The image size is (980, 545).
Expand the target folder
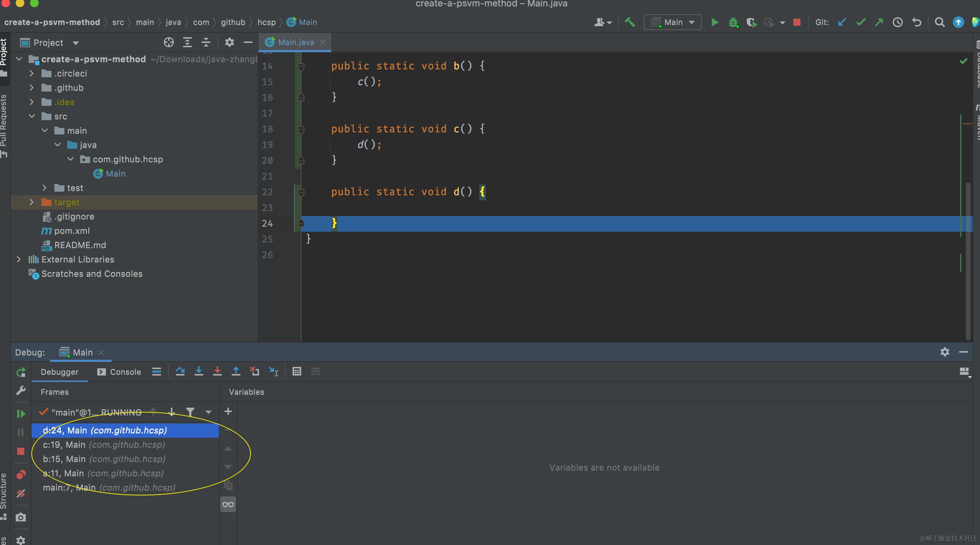pyautogui.click(x=31, y=202)
